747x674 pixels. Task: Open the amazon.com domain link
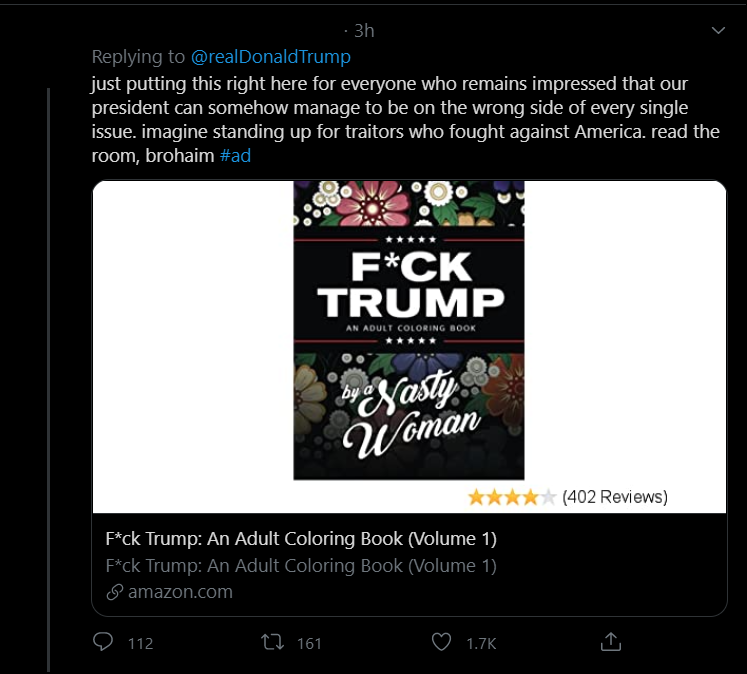click(180, 592)
